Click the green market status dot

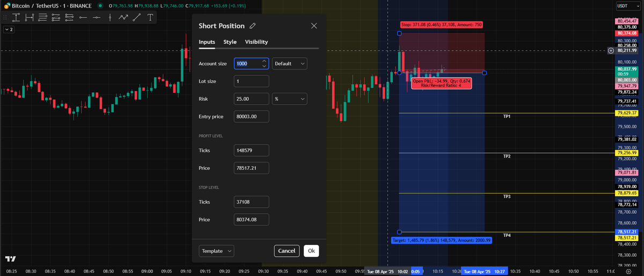pyautogui.click(x=100, y=5)
